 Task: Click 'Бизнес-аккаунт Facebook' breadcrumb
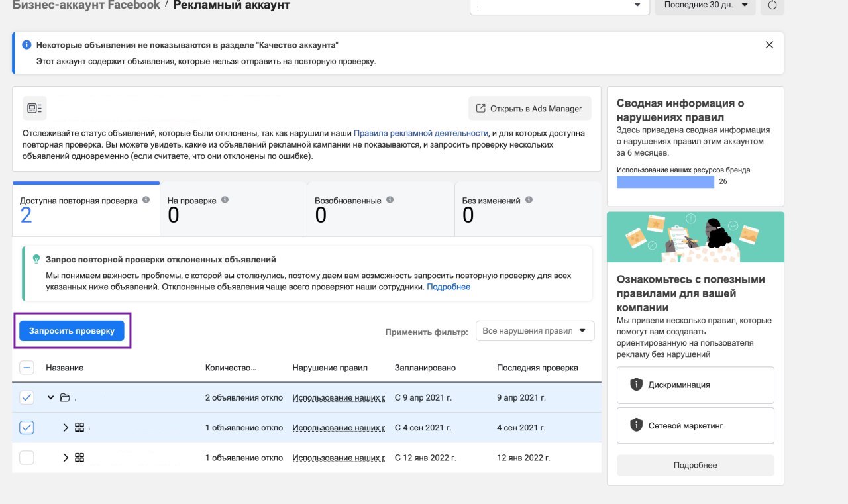click(x=86, y=5)
